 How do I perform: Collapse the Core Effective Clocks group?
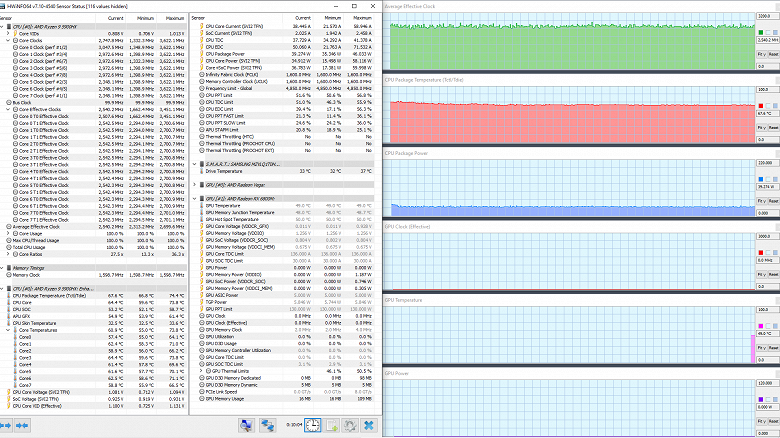coord(10,109)
